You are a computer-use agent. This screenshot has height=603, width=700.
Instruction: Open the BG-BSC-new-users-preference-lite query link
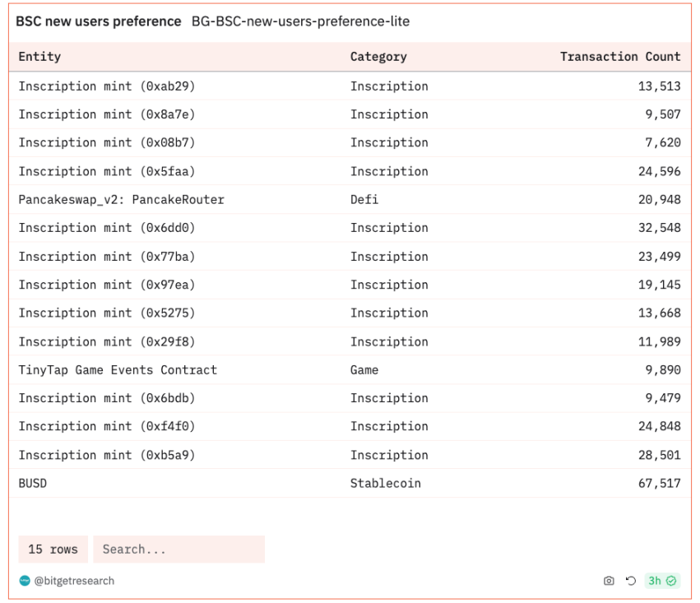[x=300, y=21]
